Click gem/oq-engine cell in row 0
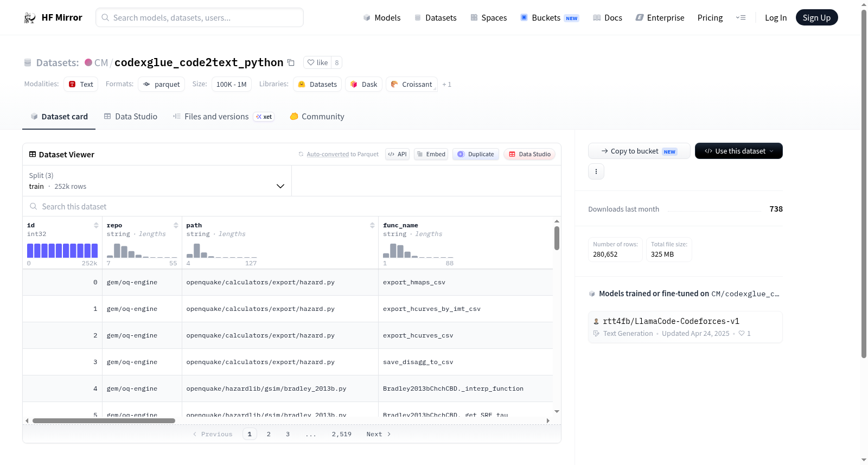 (x=142, y=282)
